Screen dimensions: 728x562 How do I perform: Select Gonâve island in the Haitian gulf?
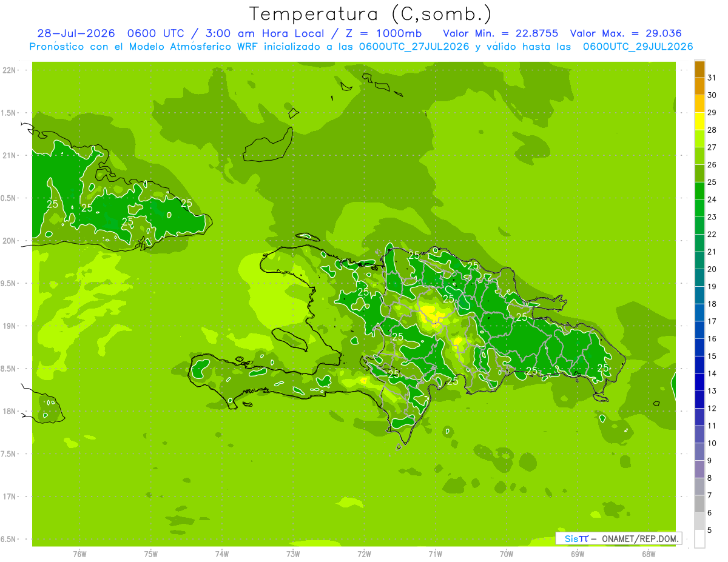pos(288,340)
